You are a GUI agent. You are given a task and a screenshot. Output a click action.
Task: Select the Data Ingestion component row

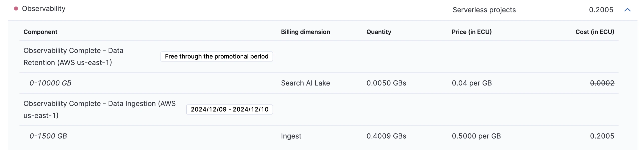tap(319, 110)
